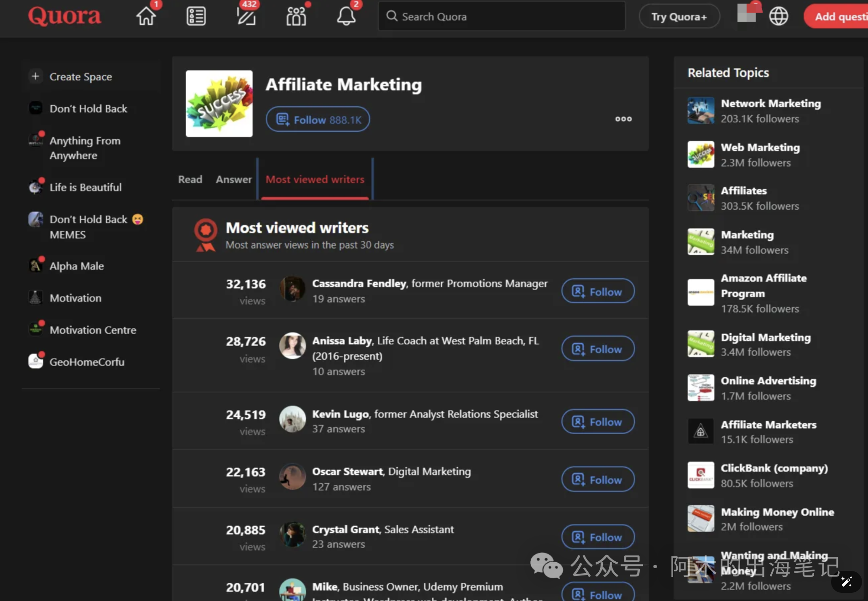Toggle Follow for Cassandra Fendley
The width and height of the screenshot is (868, 601).
[x=598, y=291]
